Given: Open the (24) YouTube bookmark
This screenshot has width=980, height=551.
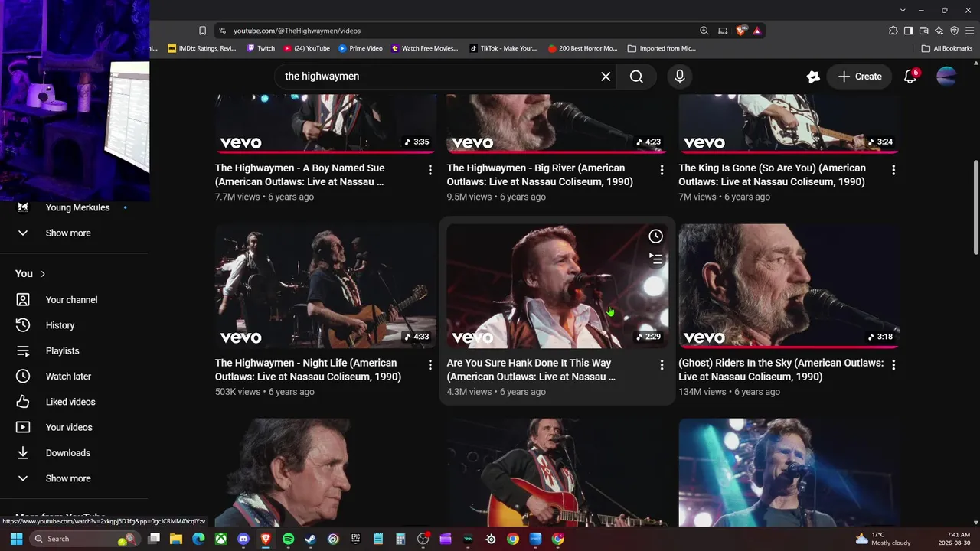Looking at the screenshot, I should point(307,48).
